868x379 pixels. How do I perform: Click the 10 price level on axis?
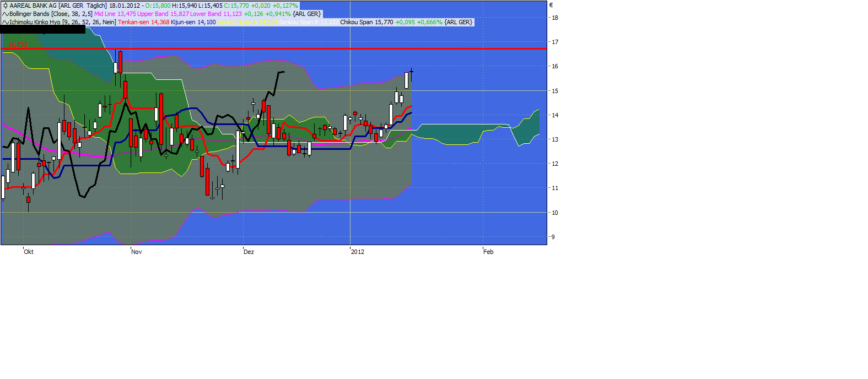pyautogui.click(x=555, y=213)
